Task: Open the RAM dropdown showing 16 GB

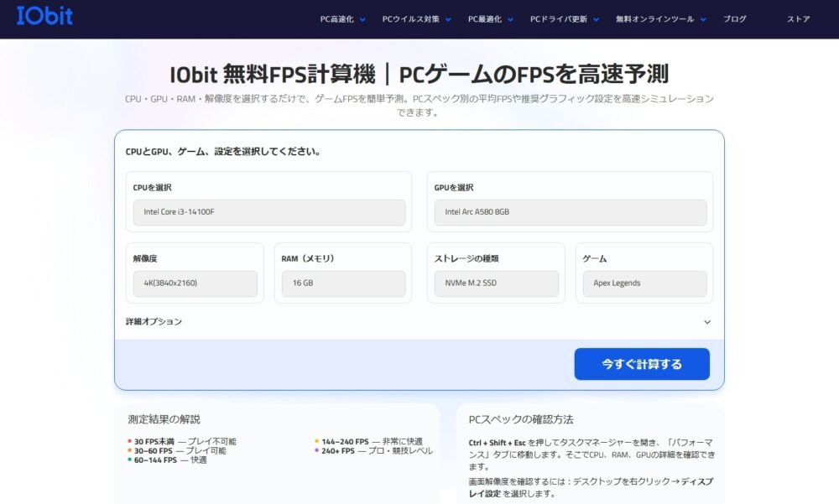Action: (343, 283)
